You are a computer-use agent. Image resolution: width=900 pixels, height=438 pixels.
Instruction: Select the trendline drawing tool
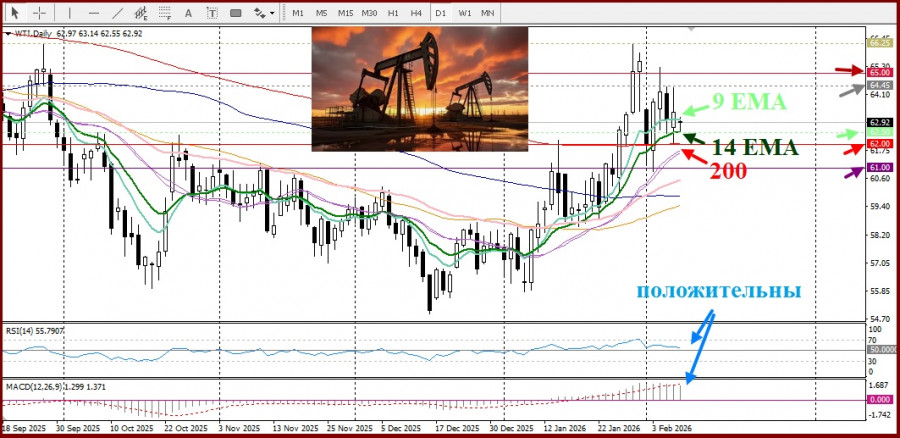pos(115,13)
